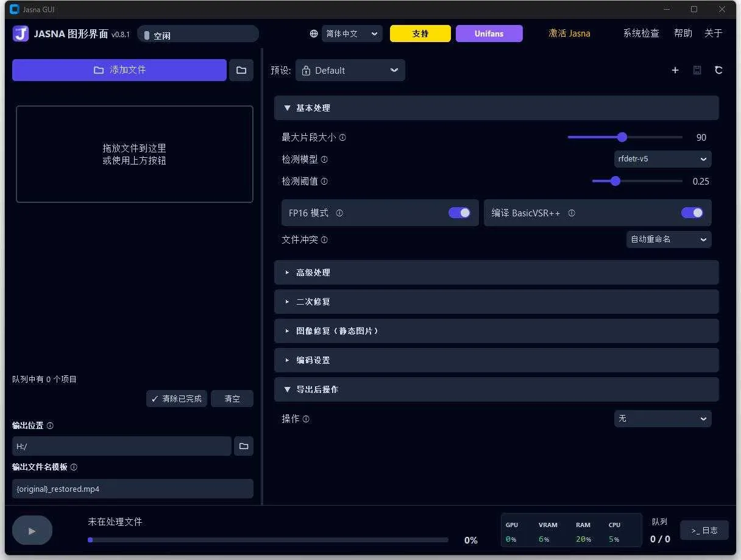
Task: Click the info icon next to 操作
Action: tap(306, 419)
